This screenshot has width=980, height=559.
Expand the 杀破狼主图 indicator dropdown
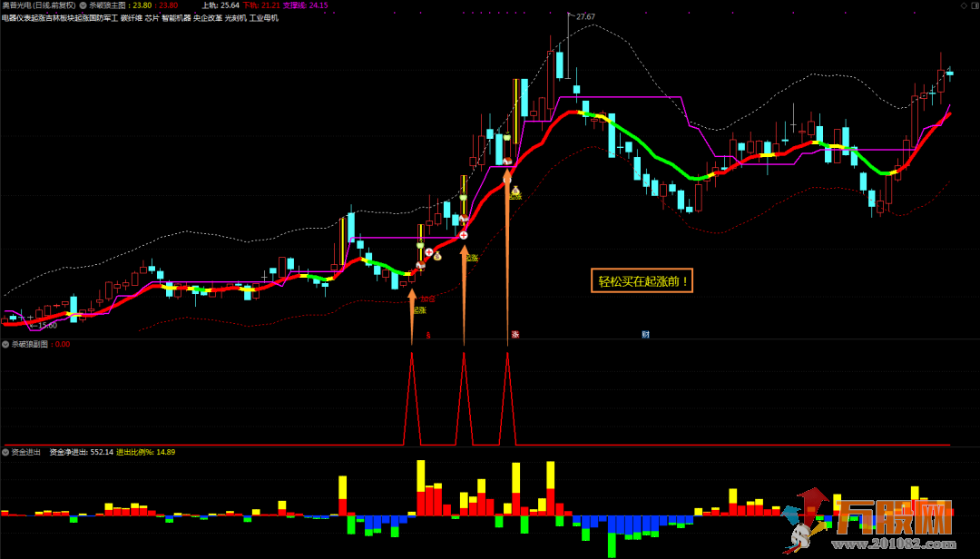coord(83,5)
